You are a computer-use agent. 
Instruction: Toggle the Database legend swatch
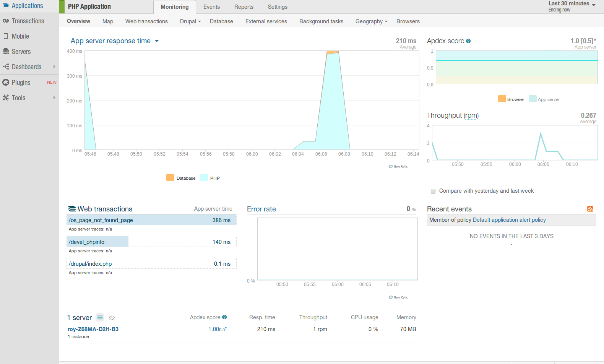click(170, 177)
